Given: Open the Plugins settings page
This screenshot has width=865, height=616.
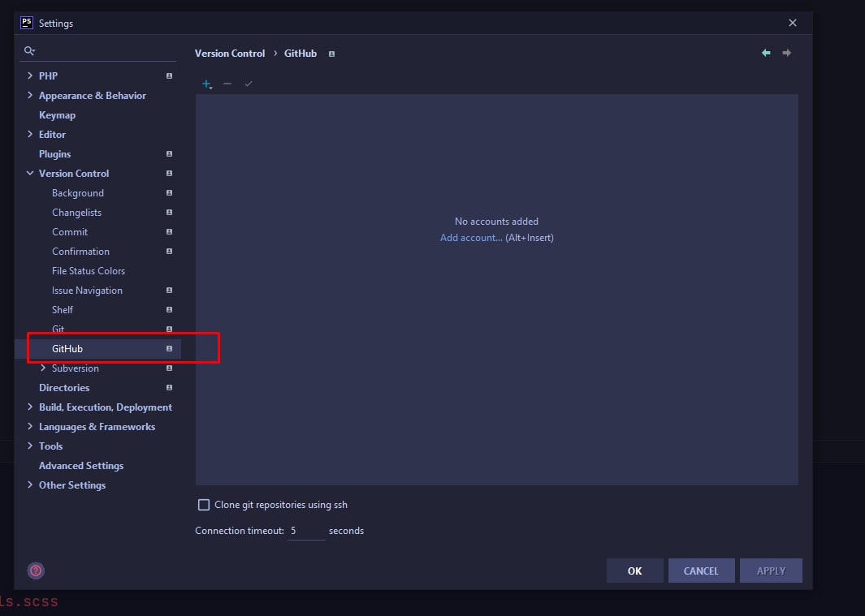Looking at the screenshot, I should coord(54,154).
